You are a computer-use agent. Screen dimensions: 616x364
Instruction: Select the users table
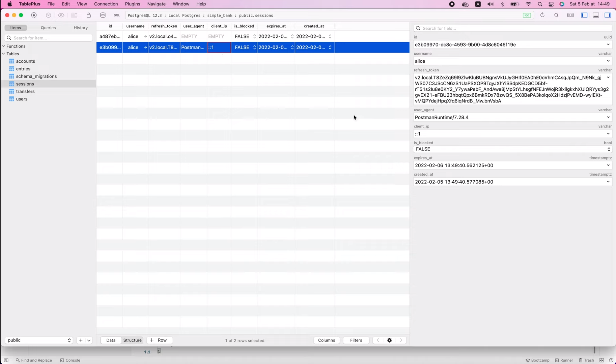[x=22, y=99]
